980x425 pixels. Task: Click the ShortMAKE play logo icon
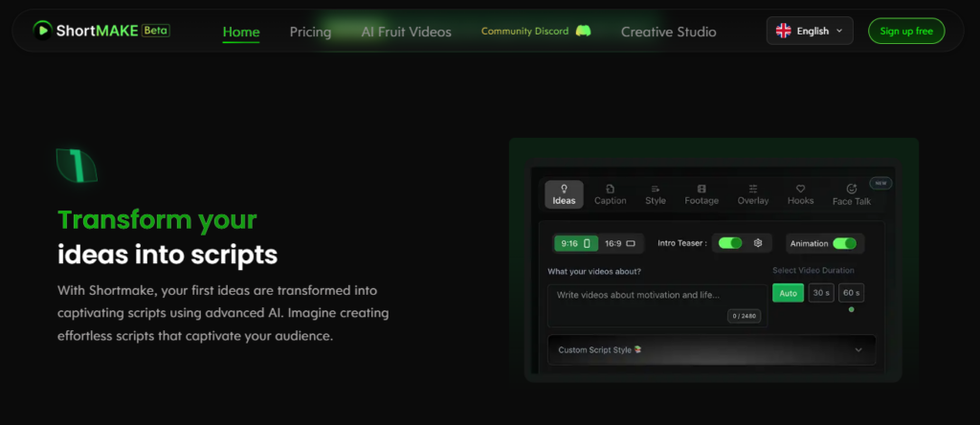42,31
